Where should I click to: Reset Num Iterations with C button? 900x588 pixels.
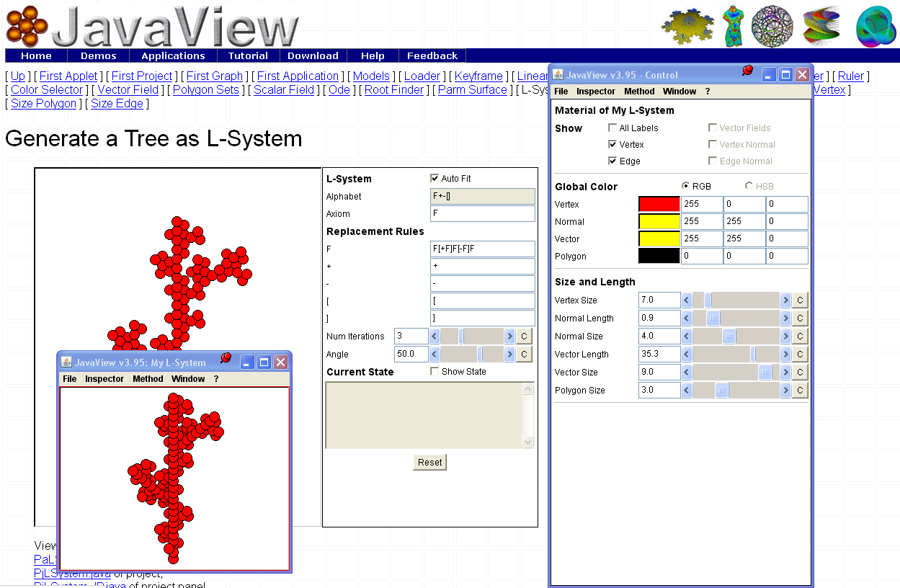524,337
